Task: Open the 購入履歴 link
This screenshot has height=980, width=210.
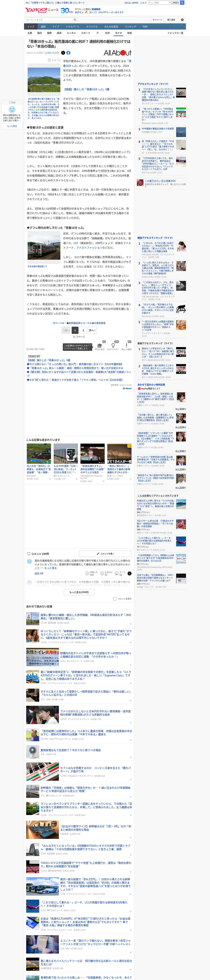Action: click(x=171, y=20)
